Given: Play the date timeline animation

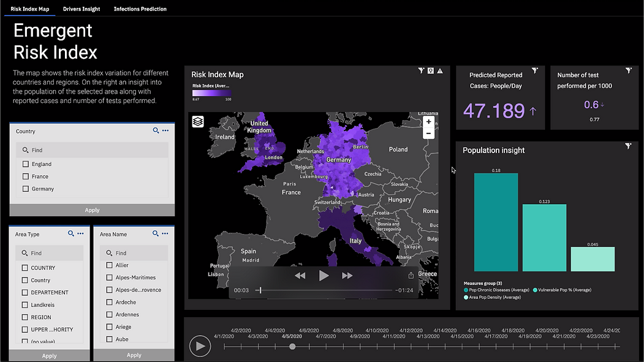Looking at the screenshot, I should point(200,347).
